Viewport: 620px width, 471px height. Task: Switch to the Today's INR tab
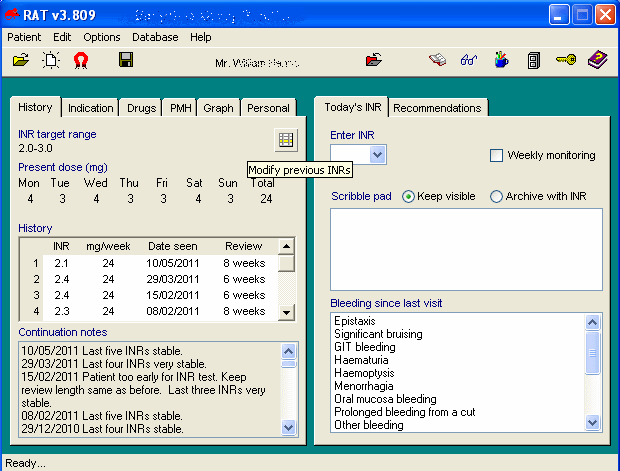tap(353, 107)
